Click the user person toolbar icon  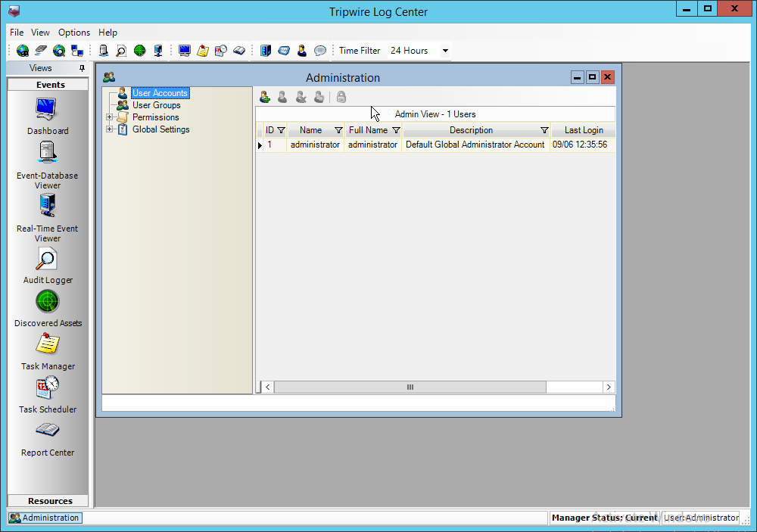pyautogui.click(x=302, y=50)
